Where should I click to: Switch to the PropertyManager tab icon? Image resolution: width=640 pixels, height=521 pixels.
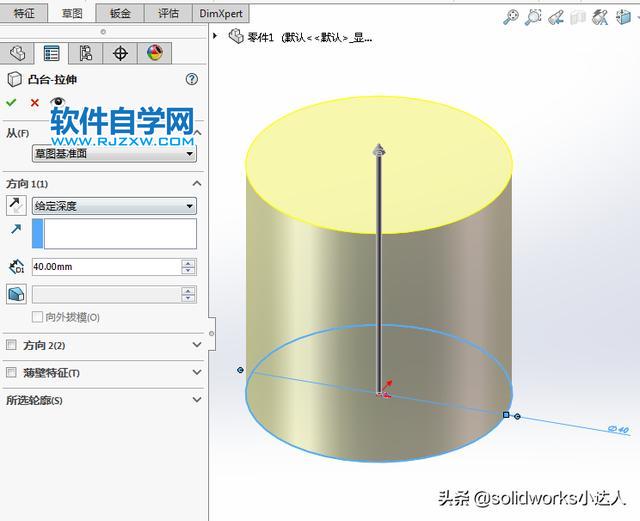coord(51,53)
